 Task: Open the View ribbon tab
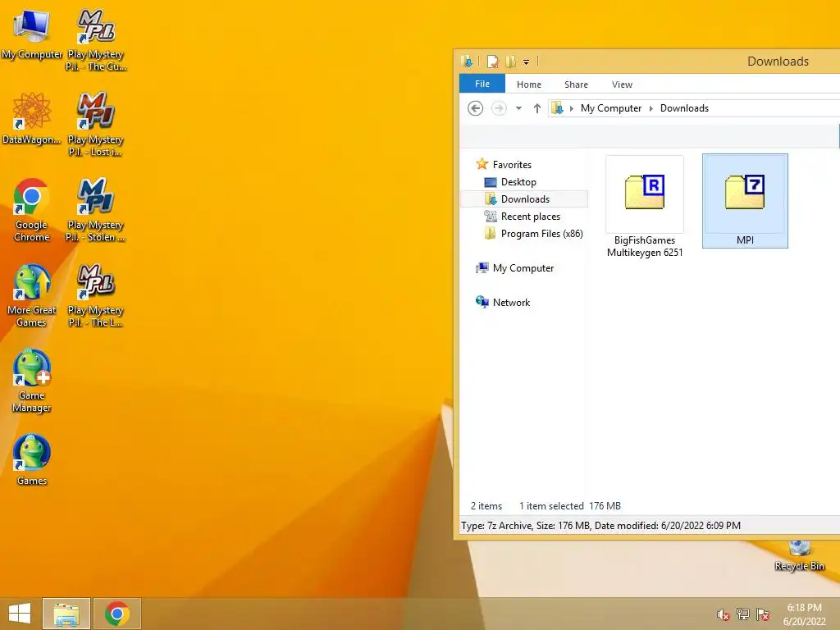pyautogui.click(x=622, y=84)
